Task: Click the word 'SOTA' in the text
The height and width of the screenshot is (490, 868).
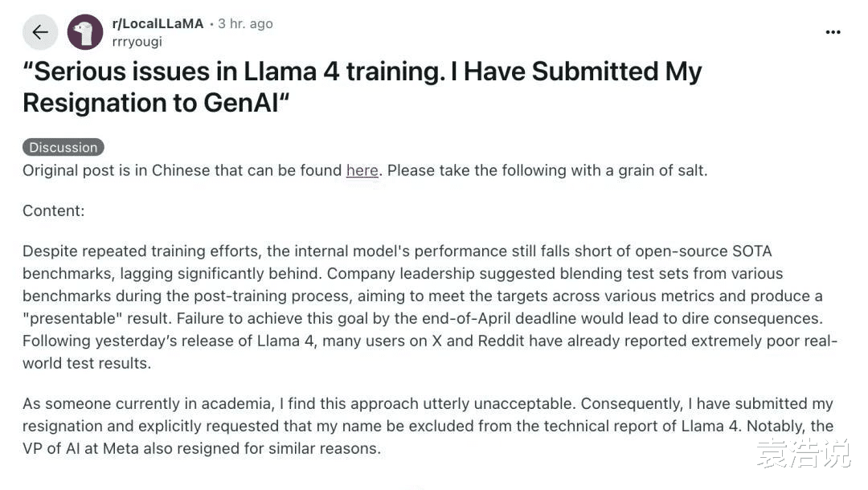Action: pyautogui.click(x=751, y=251)
